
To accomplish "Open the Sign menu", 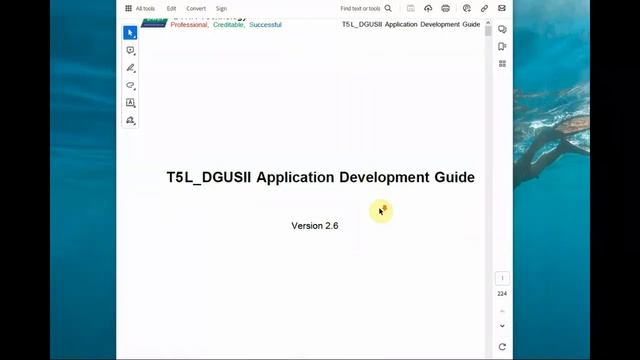I will point(221,9).
